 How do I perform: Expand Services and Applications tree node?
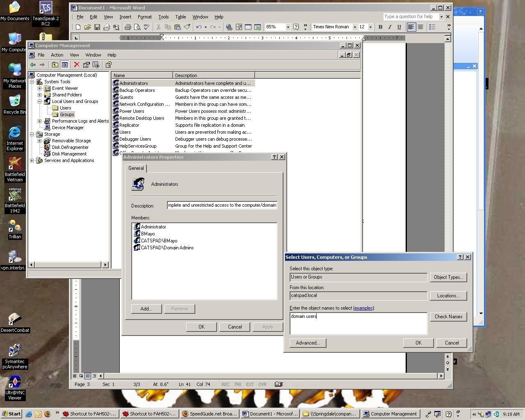[x=32, y=160]
